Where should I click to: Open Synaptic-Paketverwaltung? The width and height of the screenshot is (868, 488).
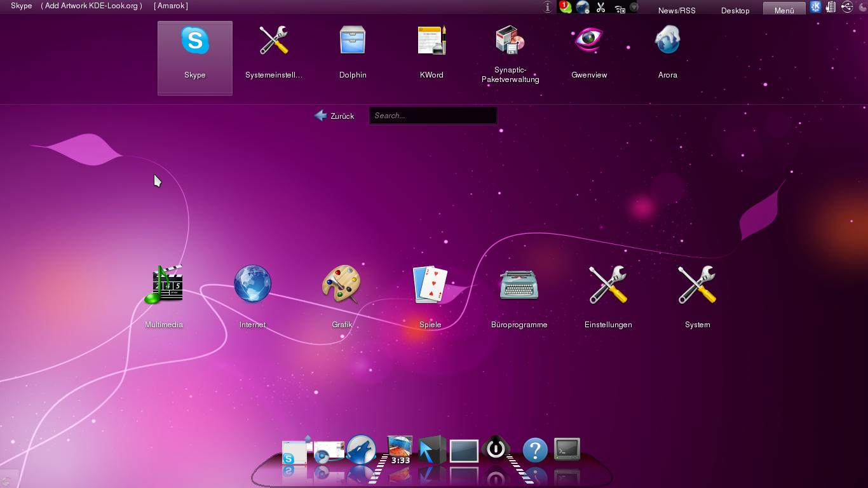tap(510, 55)
